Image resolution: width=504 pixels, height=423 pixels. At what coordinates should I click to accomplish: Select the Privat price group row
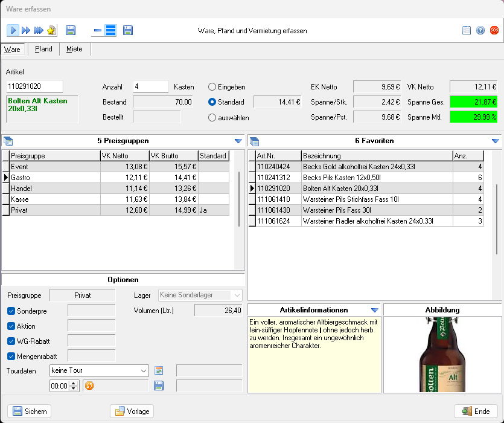pyautogui.click(x=116, y=210)
